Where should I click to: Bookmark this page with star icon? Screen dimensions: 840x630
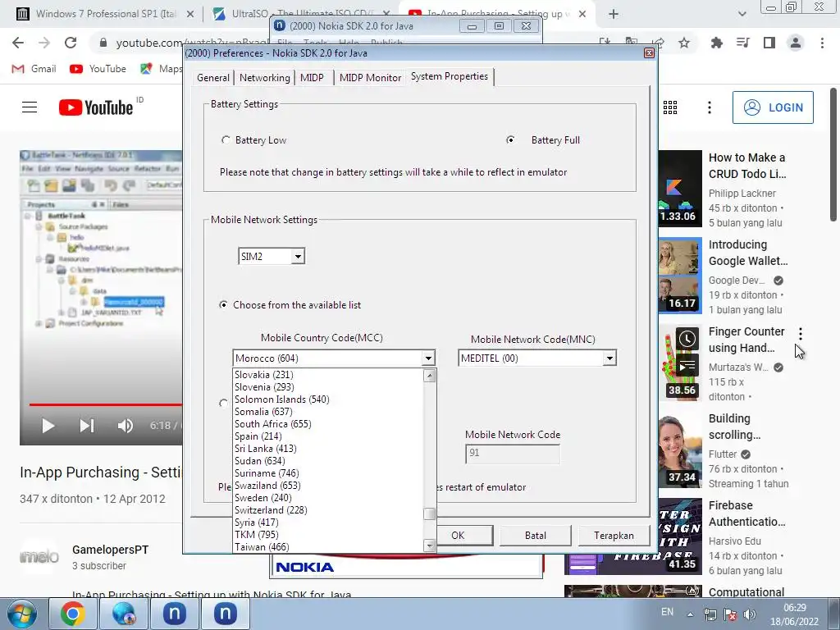coord(684,43)
